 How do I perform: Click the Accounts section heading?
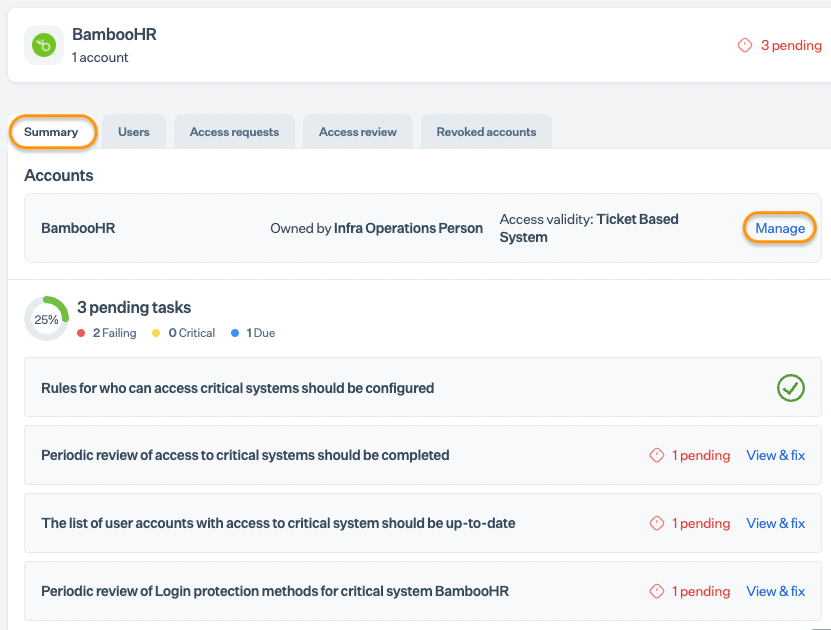(59, 175)
